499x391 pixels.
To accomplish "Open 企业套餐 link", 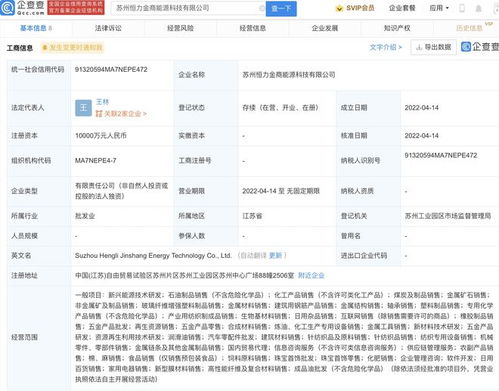I will click(x=402, y=8).
